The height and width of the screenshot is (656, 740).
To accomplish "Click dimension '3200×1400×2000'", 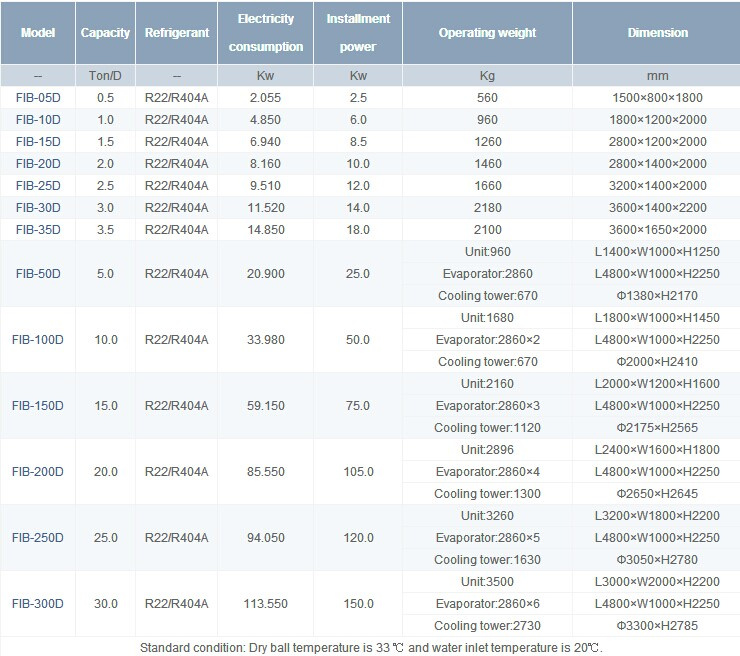I will click(657, 185).
